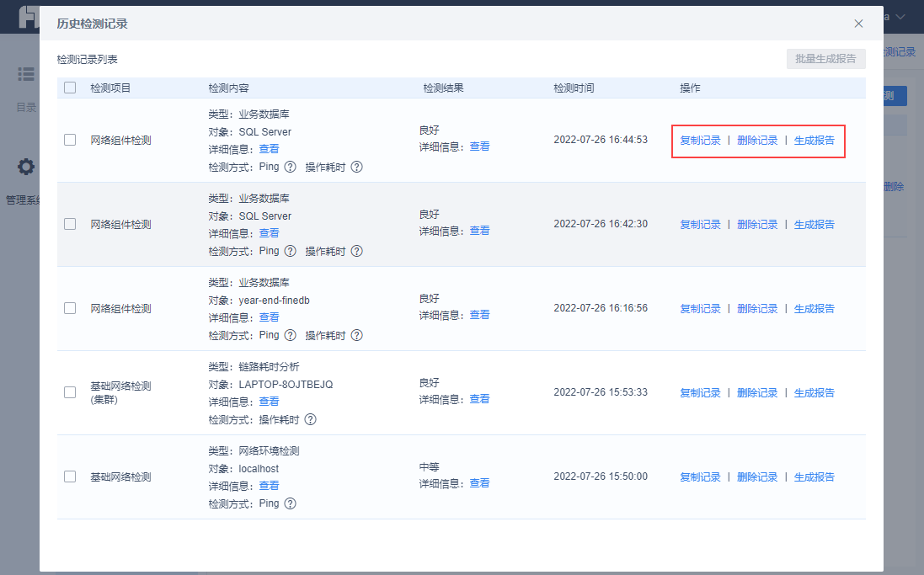Click 删除记录 for 16:16:56 row

[757, 309]
